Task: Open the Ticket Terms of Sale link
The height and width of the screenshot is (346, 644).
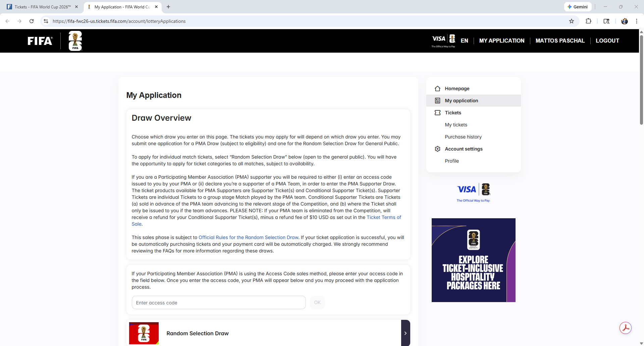Action: tap(384, 217)
